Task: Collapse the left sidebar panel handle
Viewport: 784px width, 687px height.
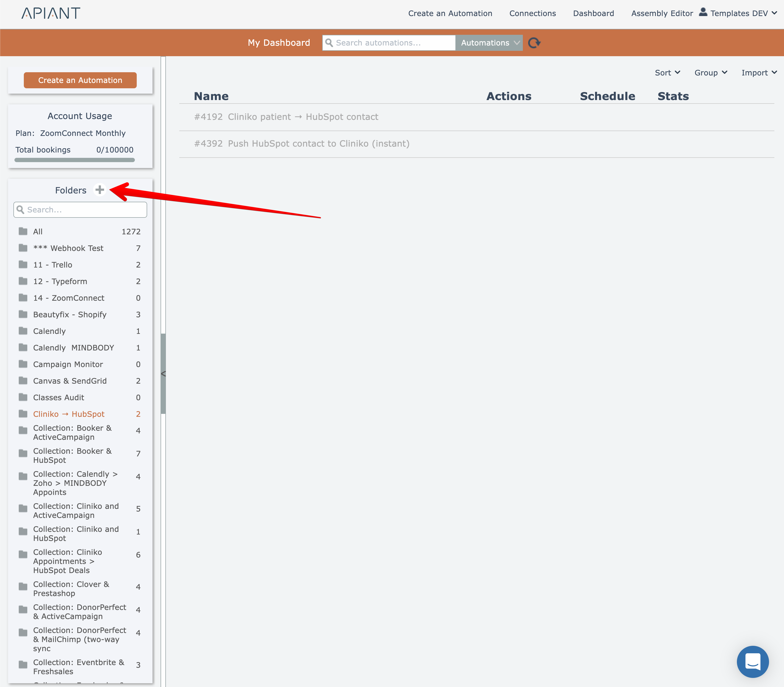Action: [163, 373]
